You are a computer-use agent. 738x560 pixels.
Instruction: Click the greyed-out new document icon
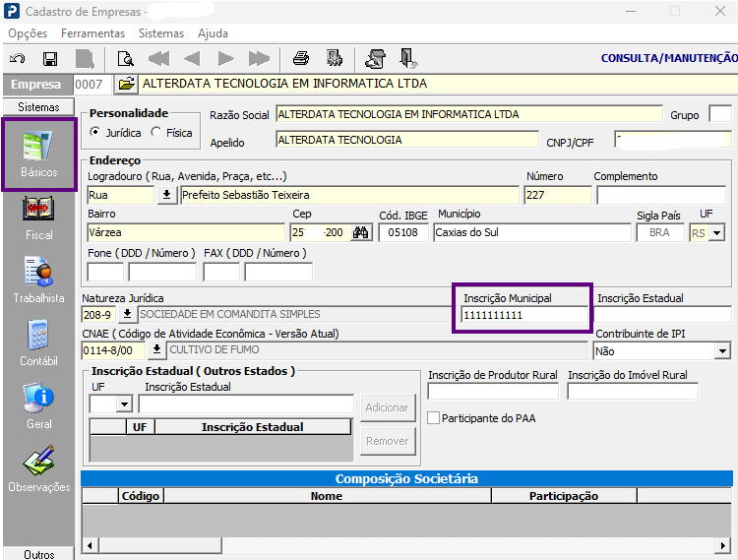[x=85, y=59]
